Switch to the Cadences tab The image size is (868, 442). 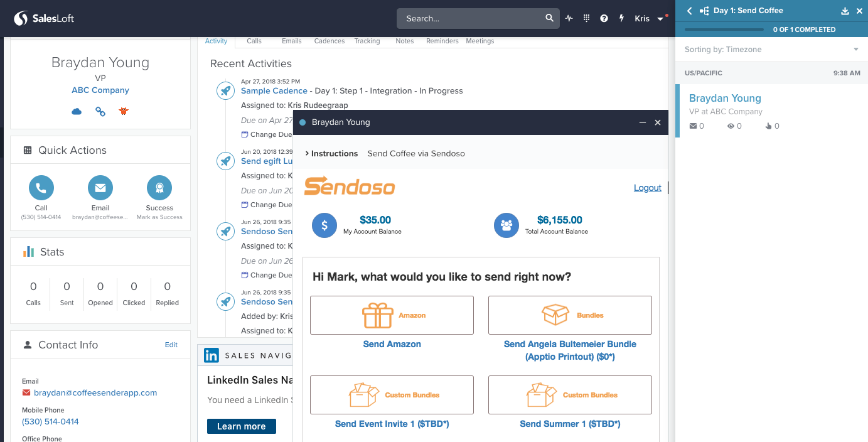click(330, 41)
